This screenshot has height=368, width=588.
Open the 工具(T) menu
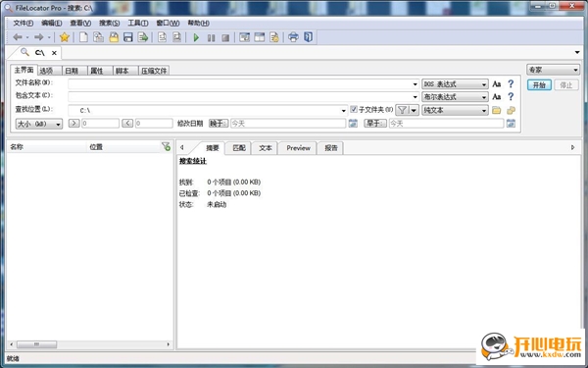tap(138, 24)
